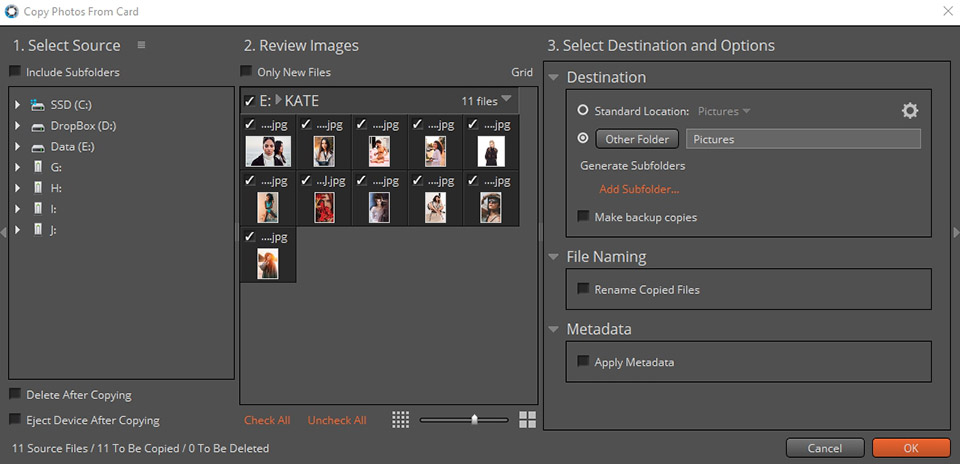Click the G: removable drive icon

(38, 167)
